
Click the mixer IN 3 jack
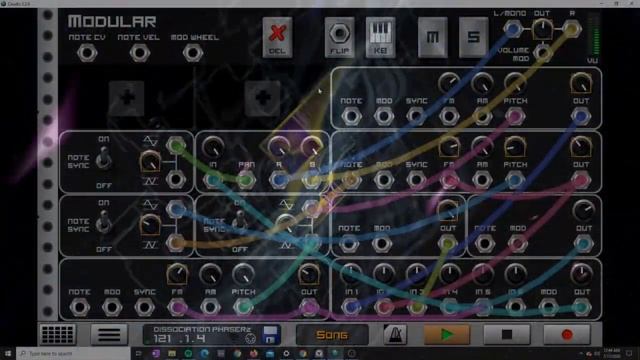417,307
